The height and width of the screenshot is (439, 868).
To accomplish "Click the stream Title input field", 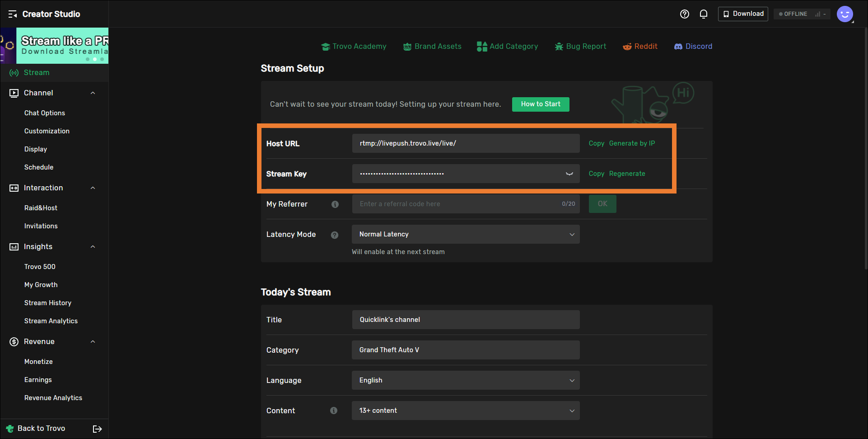I will tap(466, 320).
